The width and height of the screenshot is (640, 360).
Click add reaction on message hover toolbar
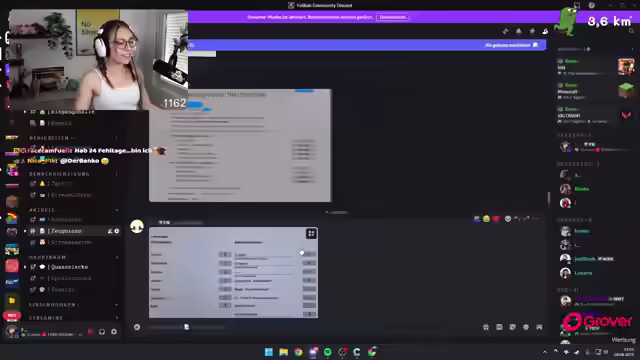(508, 219)
